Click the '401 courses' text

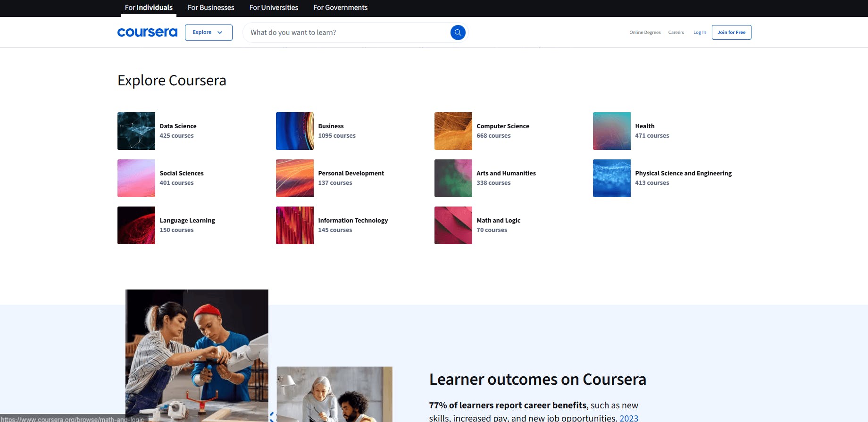(176, 183)
